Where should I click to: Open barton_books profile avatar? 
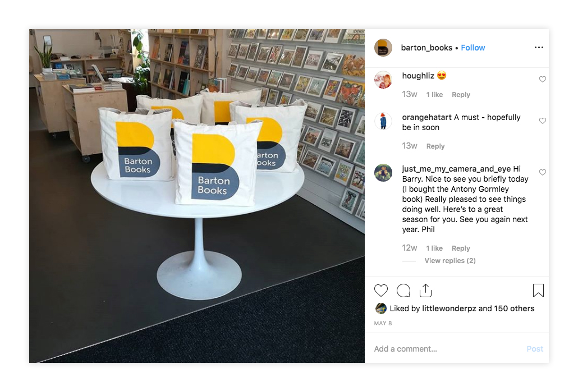pos(383,48)
